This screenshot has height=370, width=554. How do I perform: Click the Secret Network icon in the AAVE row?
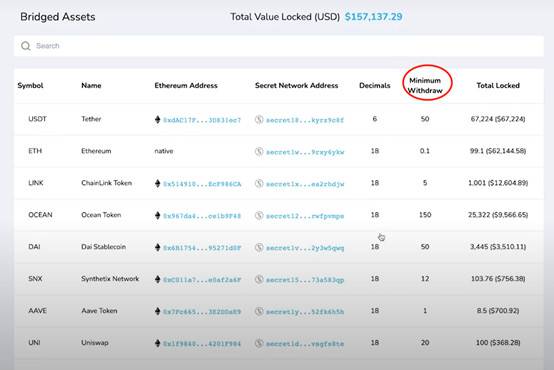click(x=259, y=311)
